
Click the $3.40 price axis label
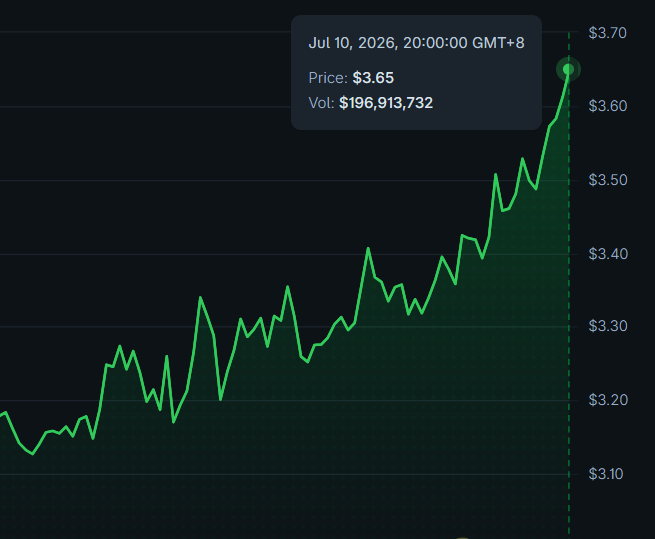[608, 254]
